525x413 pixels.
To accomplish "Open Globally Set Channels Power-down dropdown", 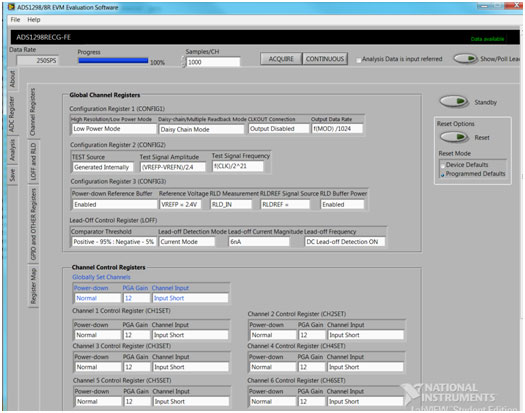I will point(97,298).
